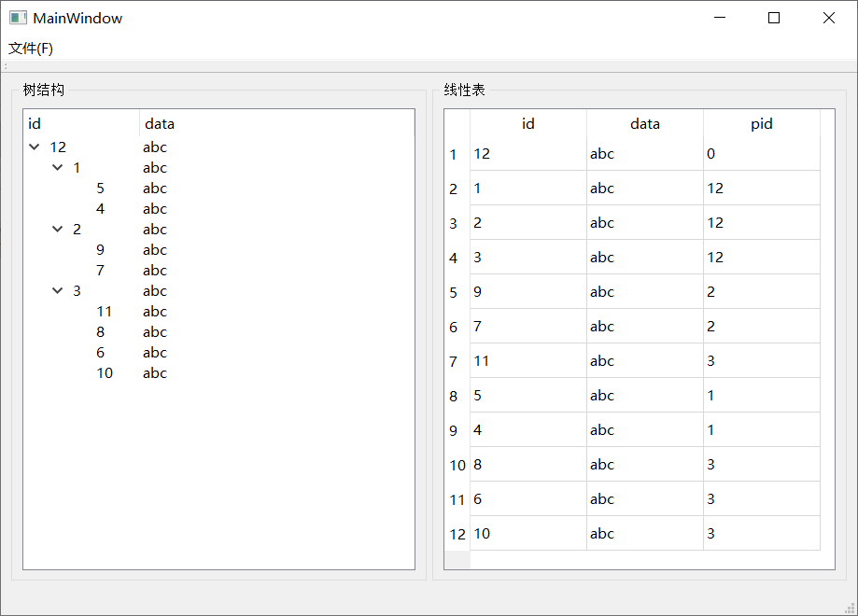Click abc data of tree item 10
This screenshot has height=616, width=858.
pos(155,373)
